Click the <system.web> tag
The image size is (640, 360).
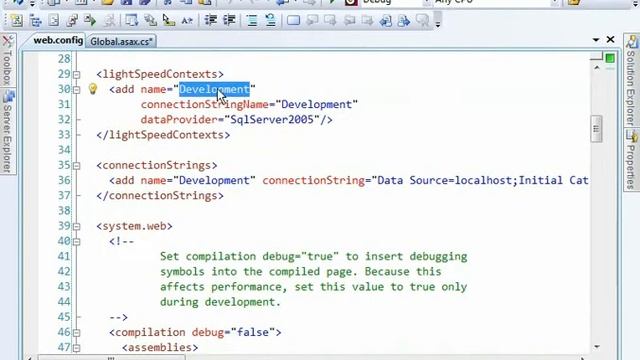coord(134,226)
